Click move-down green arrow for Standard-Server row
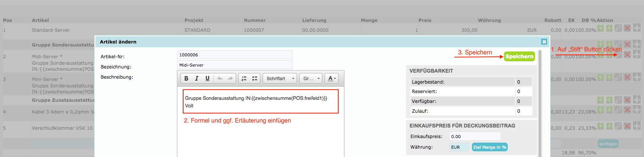Viewport: 644px width, 157px height. [x=600, y=28]
